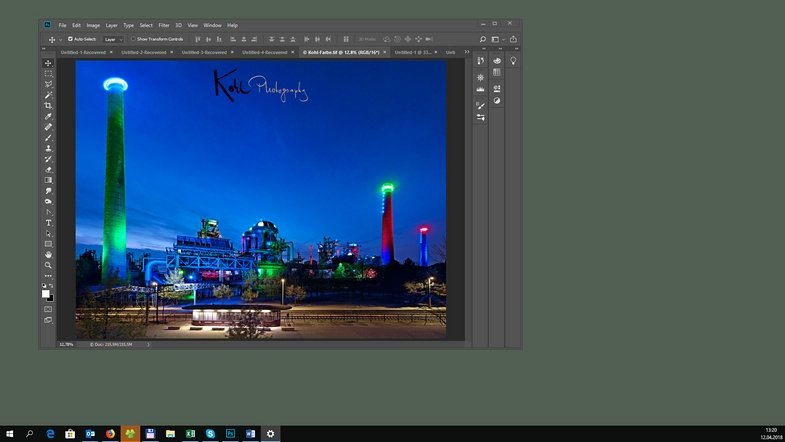Image resolution: width=785 pixels, height=442 pixels.
Task: Open the Type menu
Action: tap(129, 25)
